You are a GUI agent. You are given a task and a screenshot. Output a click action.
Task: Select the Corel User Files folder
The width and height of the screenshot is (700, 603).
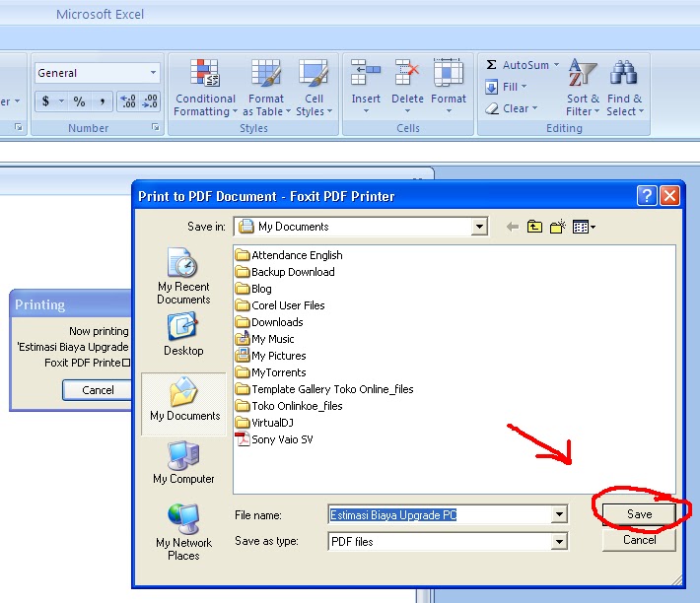point(280,305)
